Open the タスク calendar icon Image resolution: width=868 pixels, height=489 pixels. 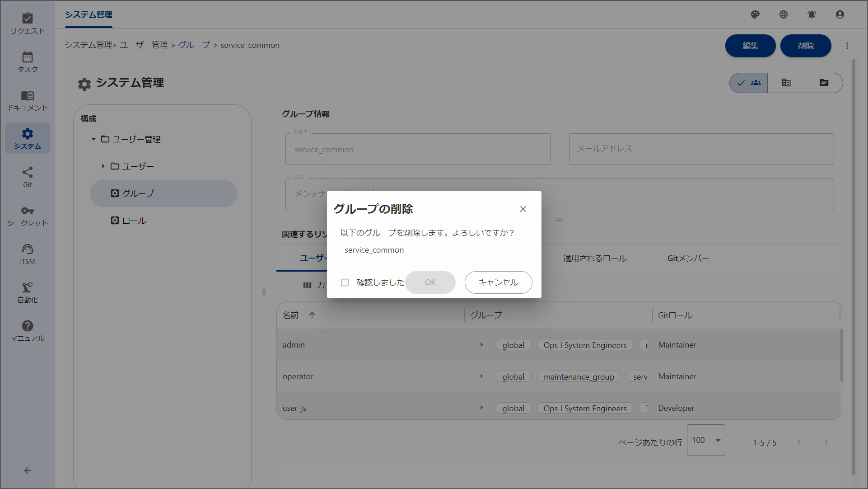pyautogui.click(x=28, y=57)
